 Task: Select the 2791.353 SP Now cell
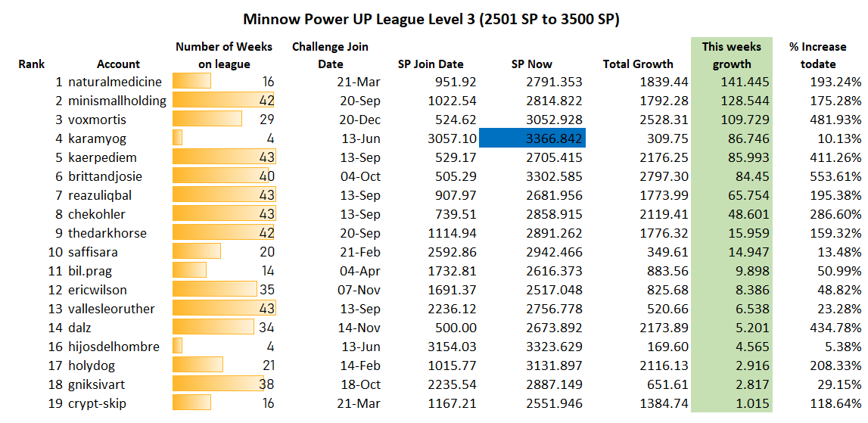click(x=555, y=82)
